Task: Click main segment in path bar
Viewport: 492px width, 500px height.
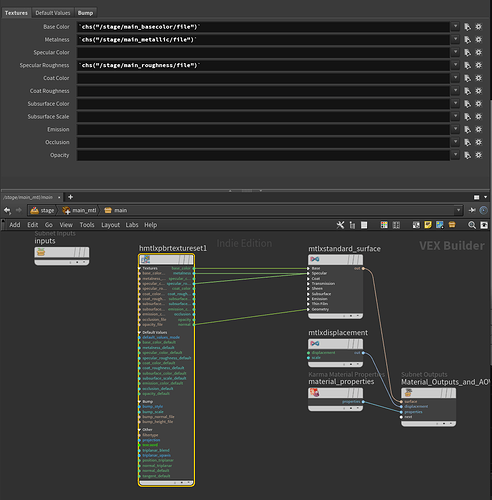Action: click(x=115, y=210)
